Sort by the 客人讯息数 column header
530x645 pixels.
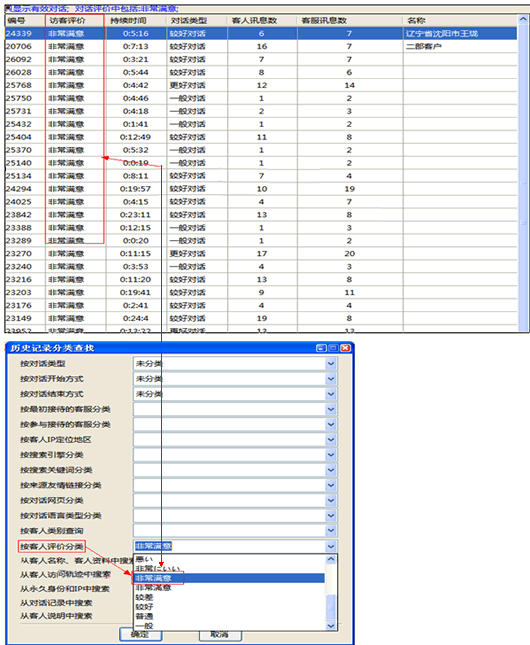(262, 21)
